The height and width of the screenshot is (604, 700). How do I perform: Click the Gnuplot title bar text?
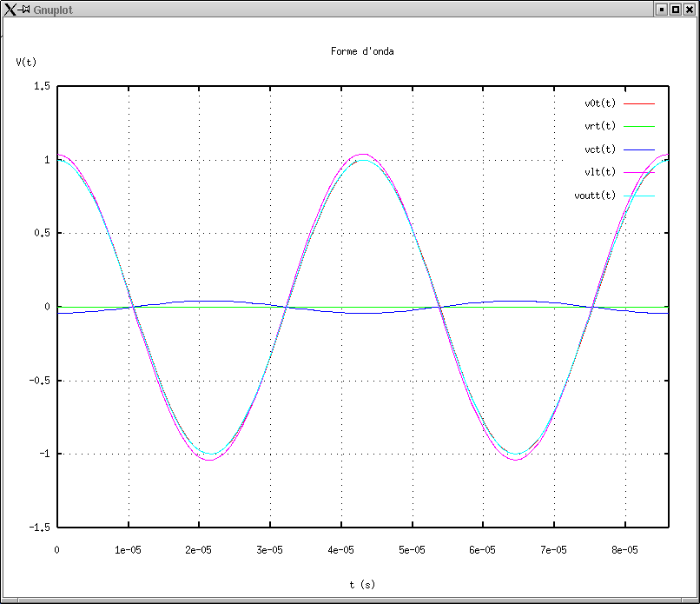tap(52, 9)
